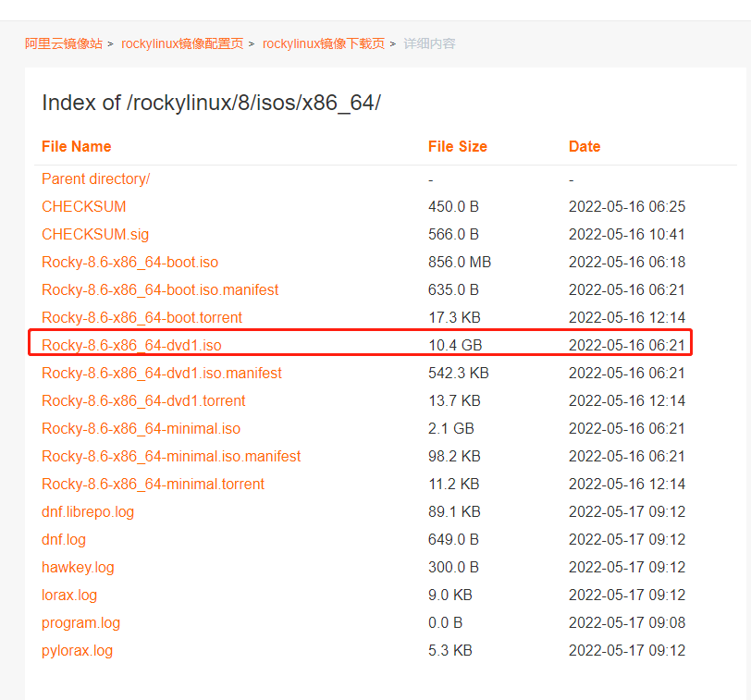Image resolution: width=751 pixels, height=700 pixels.
Task: Click the Date column header
Action: click(x=585, y=146)
